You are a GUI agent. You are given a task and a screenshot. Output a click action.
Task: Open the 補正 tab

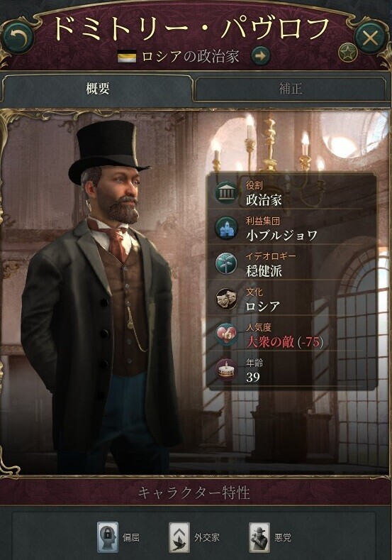tap(291, 88)
